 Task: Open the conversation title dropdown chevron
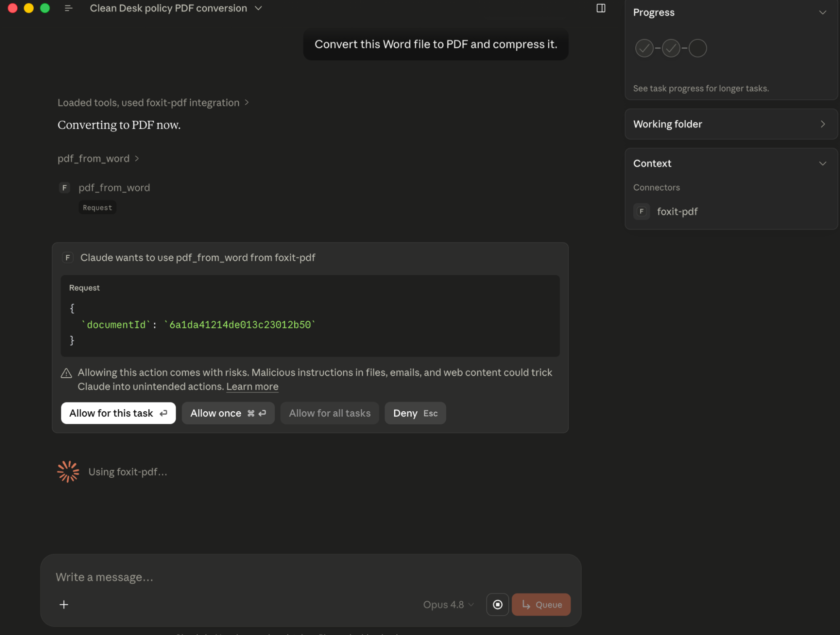click(258, 8)
